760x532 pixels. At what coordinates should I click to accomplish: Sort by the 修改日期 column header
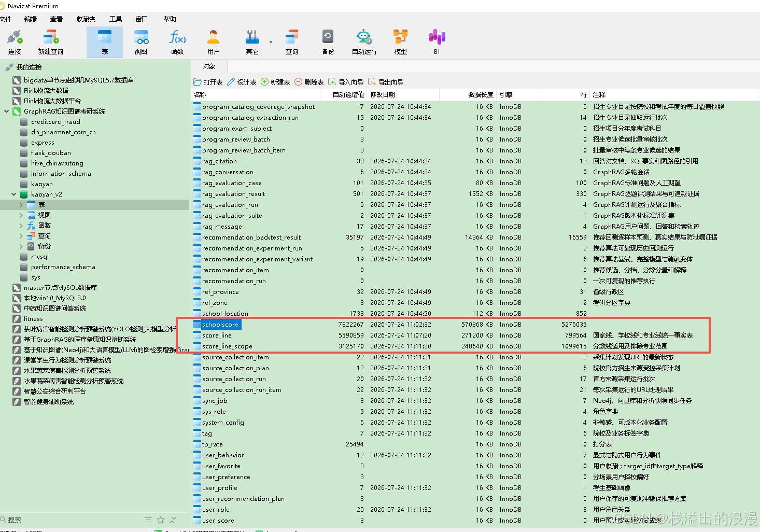[403, 95]
